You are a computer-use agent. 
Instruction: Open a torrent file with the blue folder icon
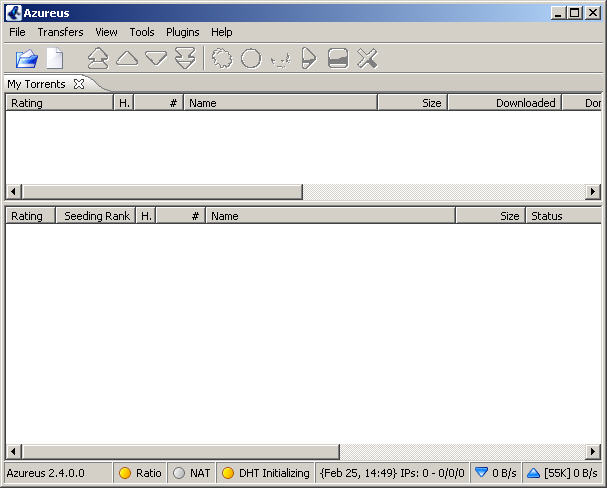coord(27,59)
